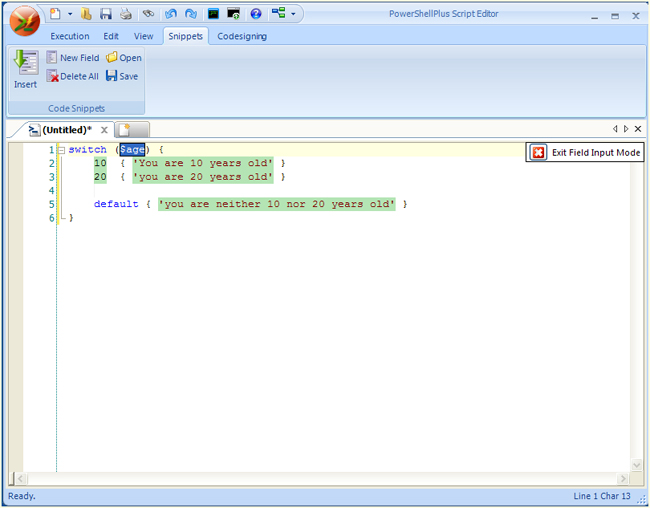The width and height of the screenshot is (650, 508).
Task: Click line number 6 in the gutter
Action: point(51,218)
